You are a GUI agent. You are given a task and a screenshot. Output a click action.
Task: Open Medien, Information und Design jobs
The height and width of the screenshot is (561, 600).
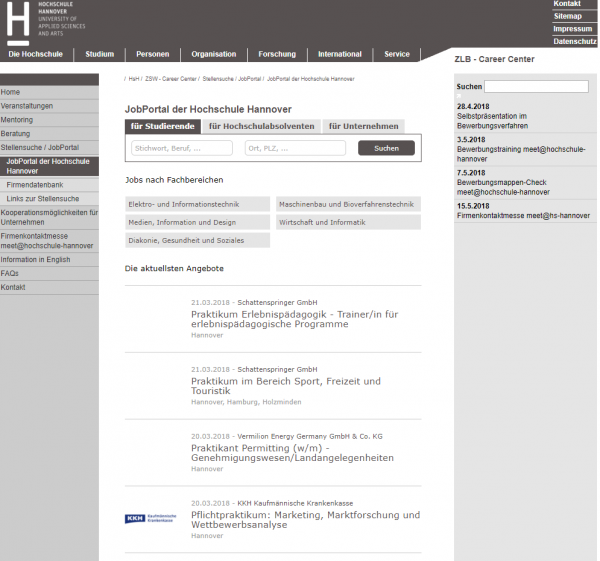[x=197, y=222]
